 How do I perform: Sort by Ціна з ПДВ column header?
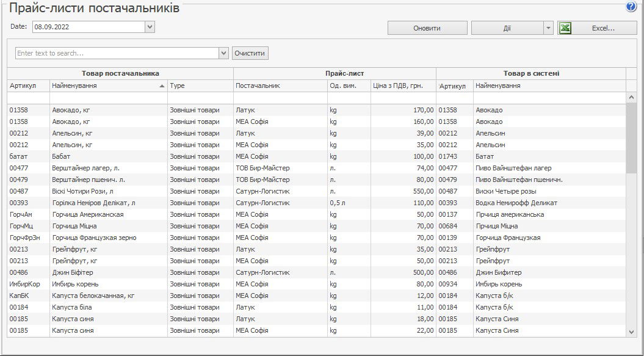coord(403,86)
